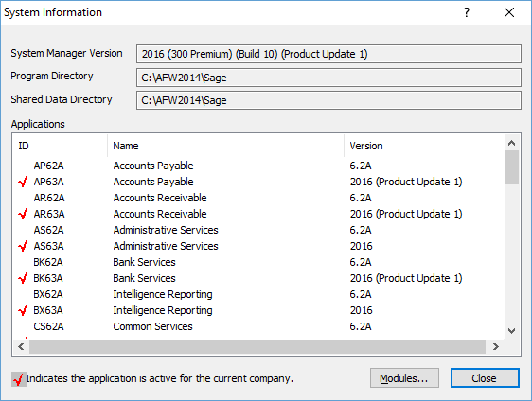This screenshot has height=401, width=532.
Task: Click Accounts Payable name in AP63A row
Action: coord(153,182)
